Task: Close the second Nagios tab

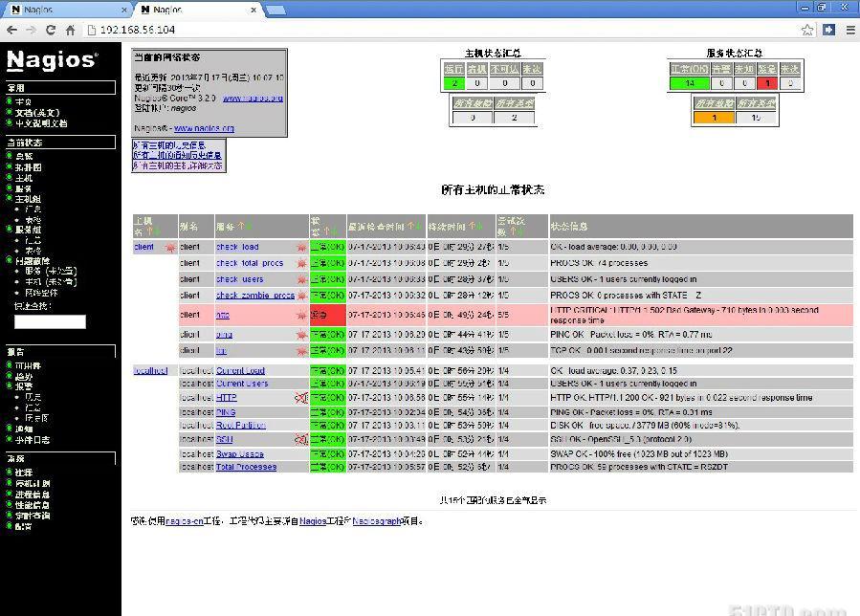Action: click(254, 10)
